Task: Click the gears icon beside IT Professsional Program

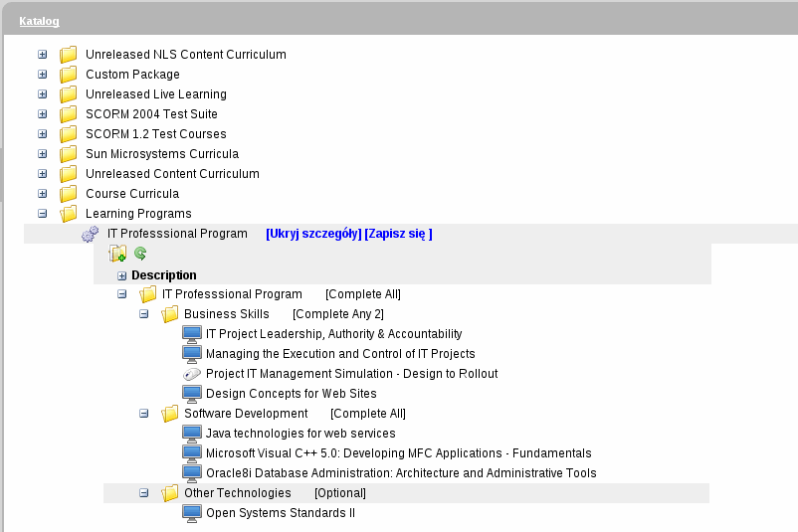Action: (90, 235)
